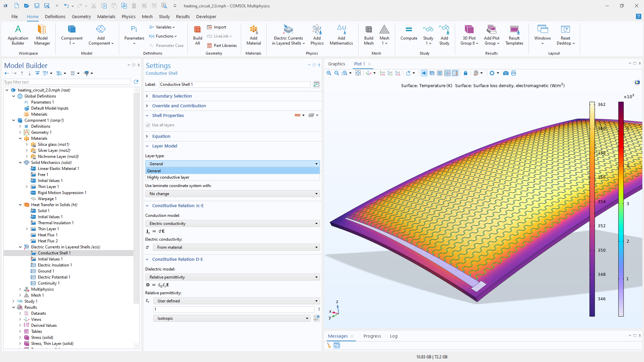644x362 pixels.
Task: Expand the Boundary Selection section
Action: 172,96
